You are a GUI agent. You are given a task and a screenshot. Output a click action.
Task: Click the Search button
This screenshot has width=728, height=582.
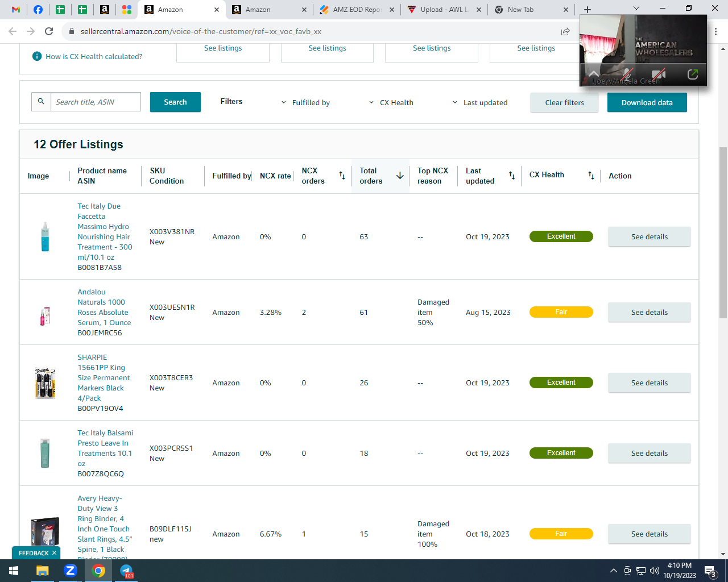[x=175, y=102]
